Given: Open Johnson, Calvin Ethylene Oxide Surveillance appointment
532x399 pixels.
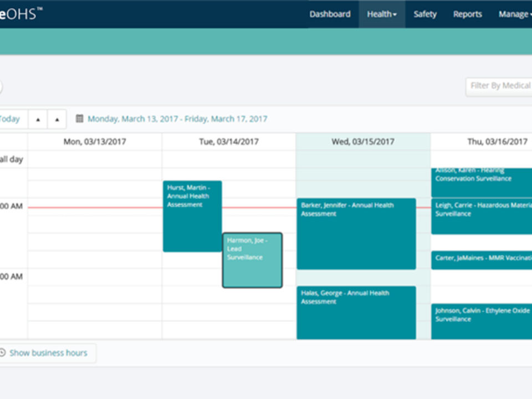Looking at the screenshot, I should [x=482, y=321].
